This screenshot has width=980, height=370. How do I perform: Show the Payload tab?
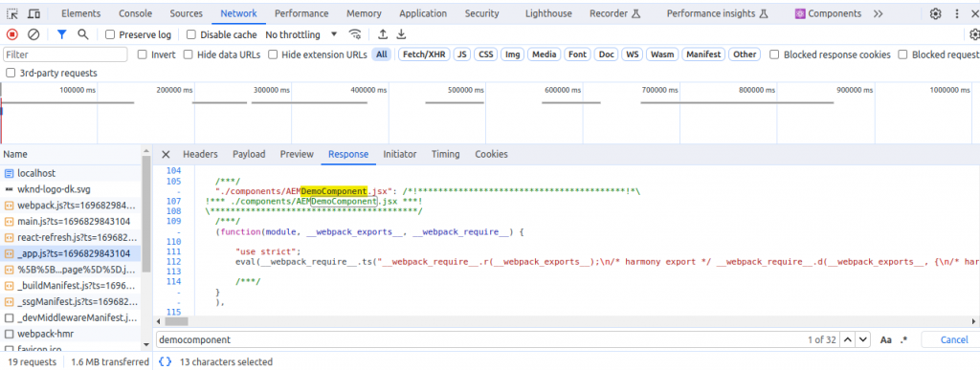pyautogui.click(x=249, y=154)
